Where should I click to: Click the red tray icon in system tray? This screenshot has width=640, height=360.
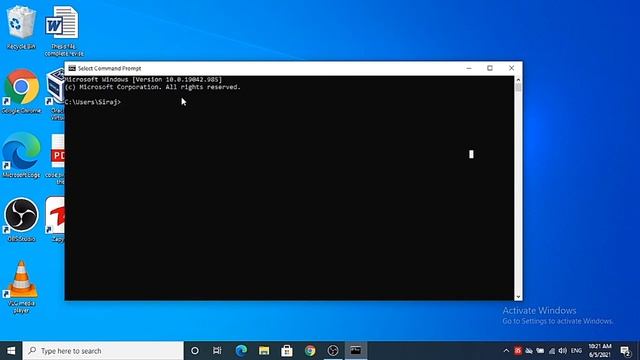(x=518, y=351)
